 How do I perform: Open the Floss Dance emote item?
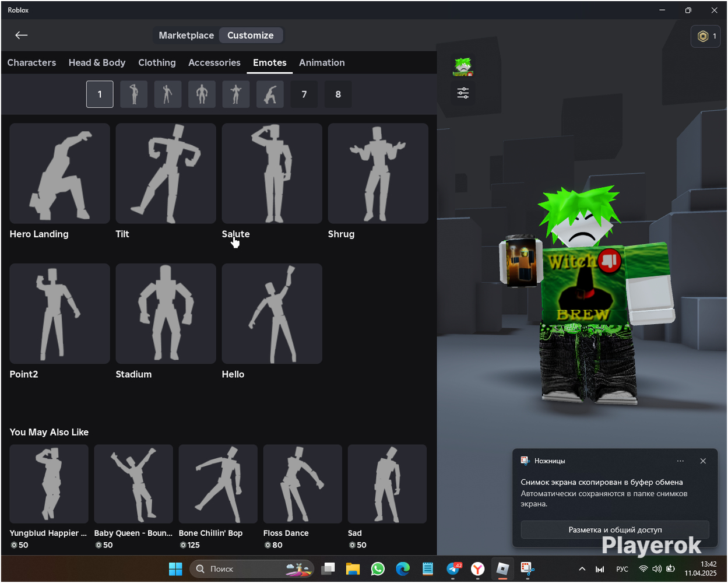coord(303,484)
